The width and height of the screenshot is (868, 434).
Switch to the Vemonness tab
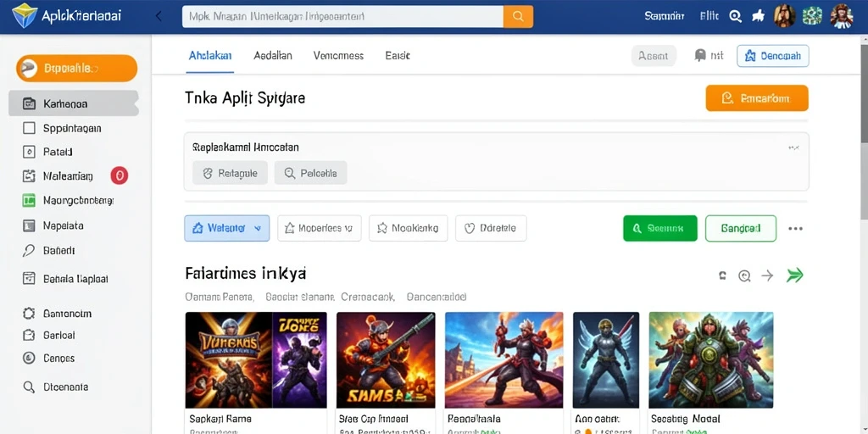click(x=338, y=55)
